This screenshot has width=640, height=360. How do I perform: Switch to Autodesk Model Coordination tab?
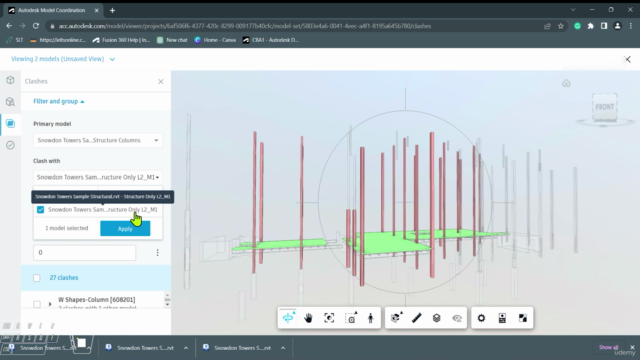[53, 10]
